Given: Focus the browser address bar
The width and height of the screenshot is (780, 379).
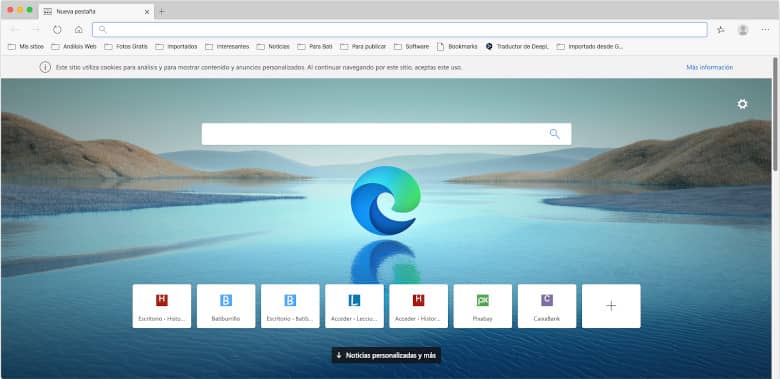Looking at the screenshot, I should click(400, 29).
